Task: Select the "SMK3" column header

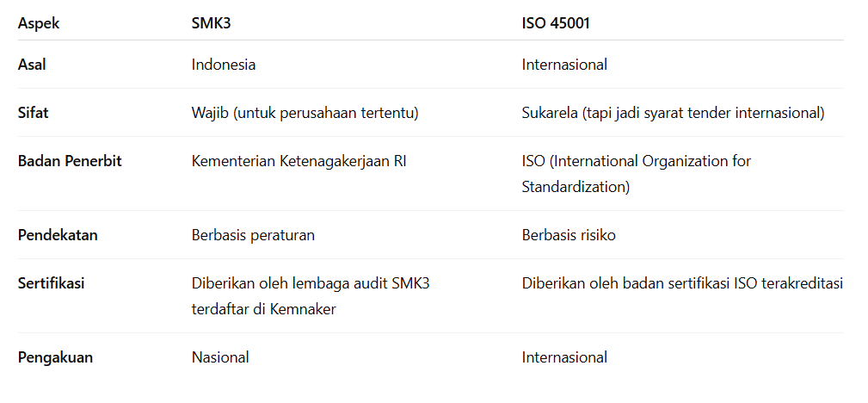Action: (212, 23)
